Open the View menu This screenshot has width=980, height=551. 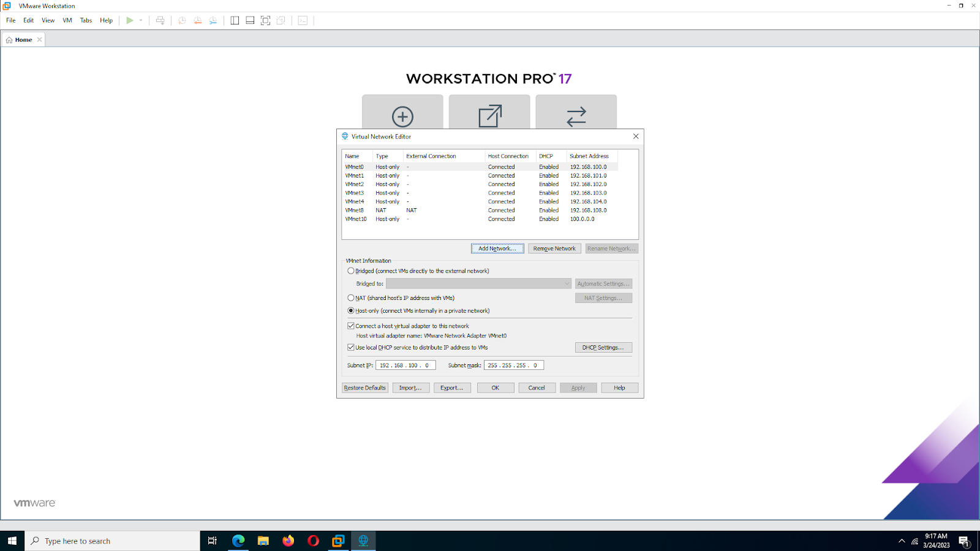(48, 20)
